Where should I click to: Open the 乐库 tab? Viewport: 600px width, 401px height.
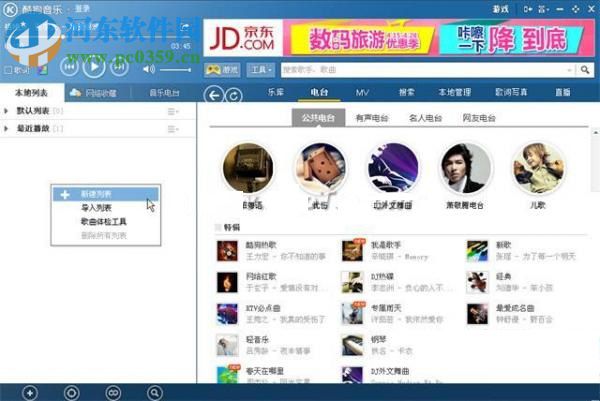tap(276, 92)
